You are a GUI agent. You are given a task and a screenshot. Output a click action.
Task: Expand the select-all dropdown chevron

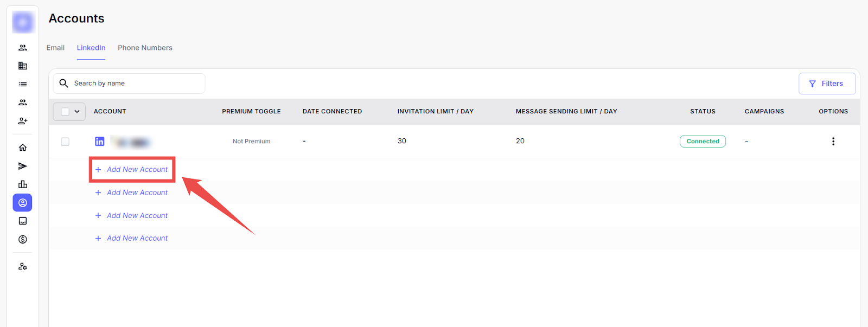pyautogui.click(x=77, y=112)
